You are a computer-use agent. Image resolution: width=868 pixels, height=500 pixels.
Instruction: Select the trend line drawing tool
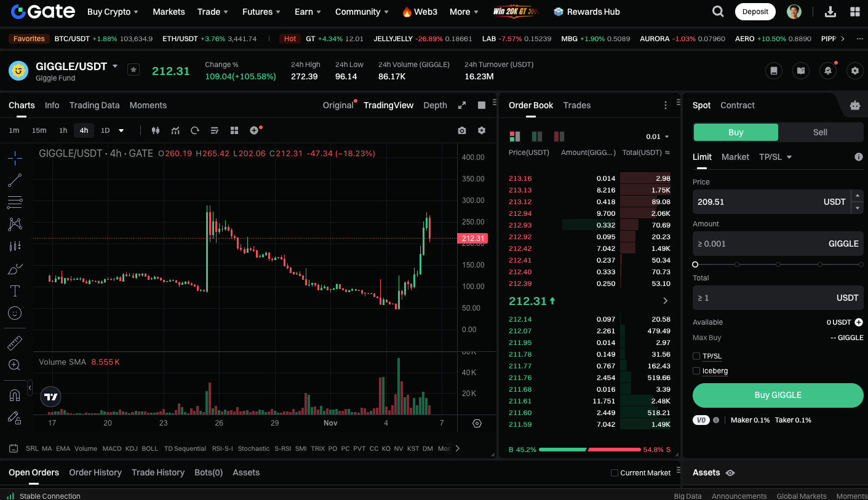[15, 180]
